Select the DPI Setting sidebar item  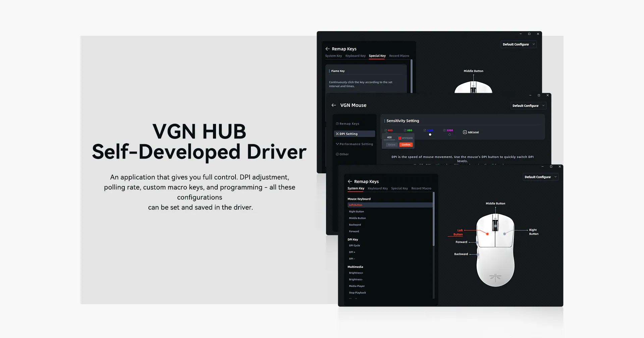tap(355, 134)
